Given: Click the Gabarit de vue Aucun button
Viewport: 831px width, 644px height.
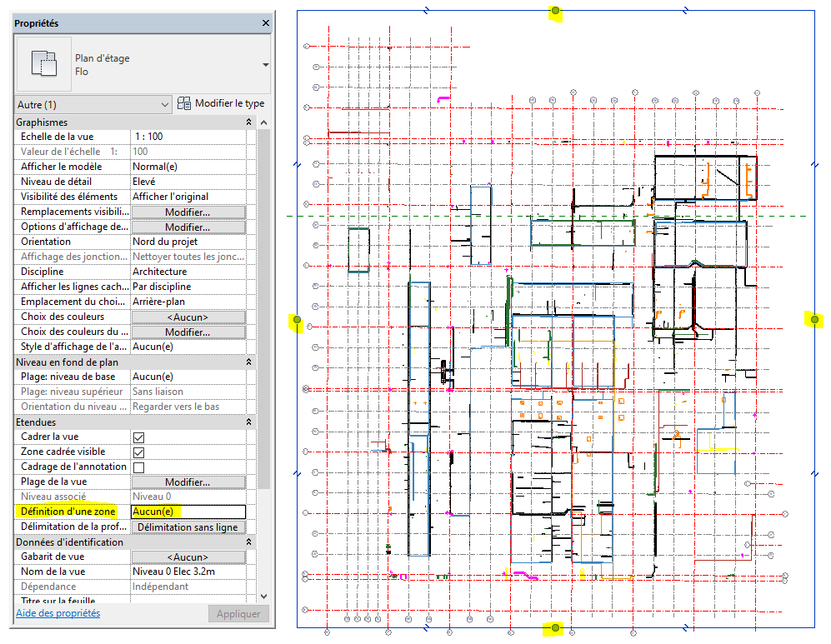Looking at the screenshot, I should 188,557.
